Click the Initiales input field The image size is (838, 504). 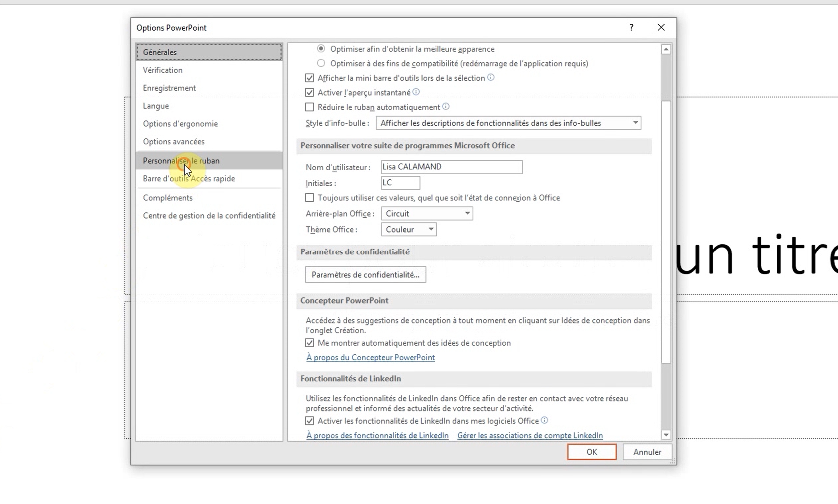coord(400,183)
